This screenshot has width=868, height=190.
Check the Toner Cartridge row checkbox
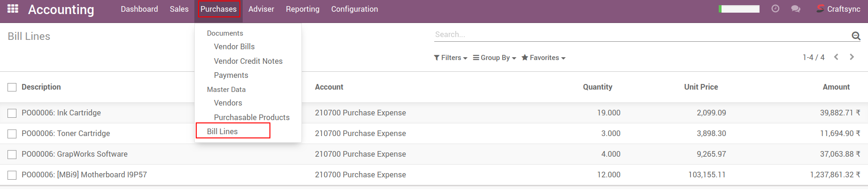(12, 134)
